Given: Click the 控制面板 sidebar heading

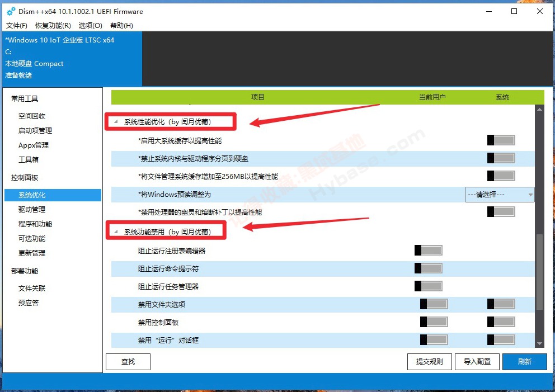Looking at the screenshot, I should [25, 178].
